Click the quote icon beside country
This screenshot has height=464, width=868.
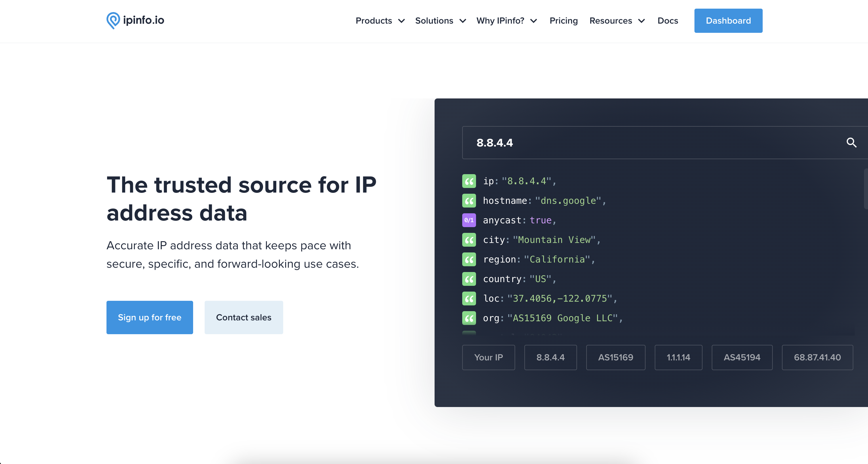tap(469, 279)
